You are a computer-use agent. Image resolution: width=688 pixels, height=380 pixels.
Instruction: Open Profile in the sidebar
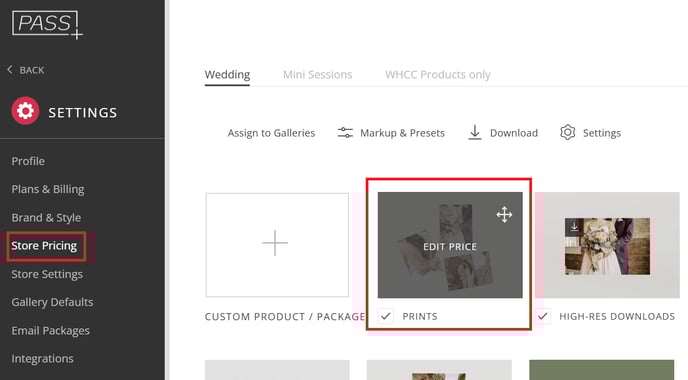[x=28, y=161]
